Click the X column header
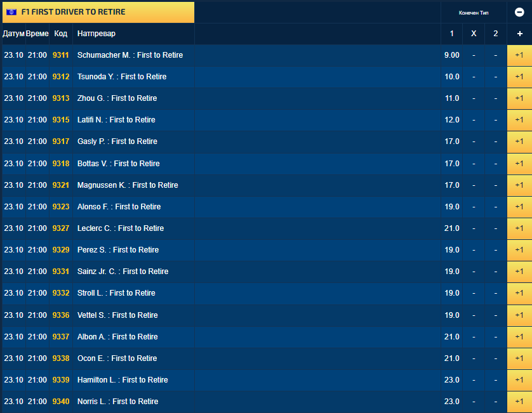This screenshot has height=413, width=532. coord(474,34)
